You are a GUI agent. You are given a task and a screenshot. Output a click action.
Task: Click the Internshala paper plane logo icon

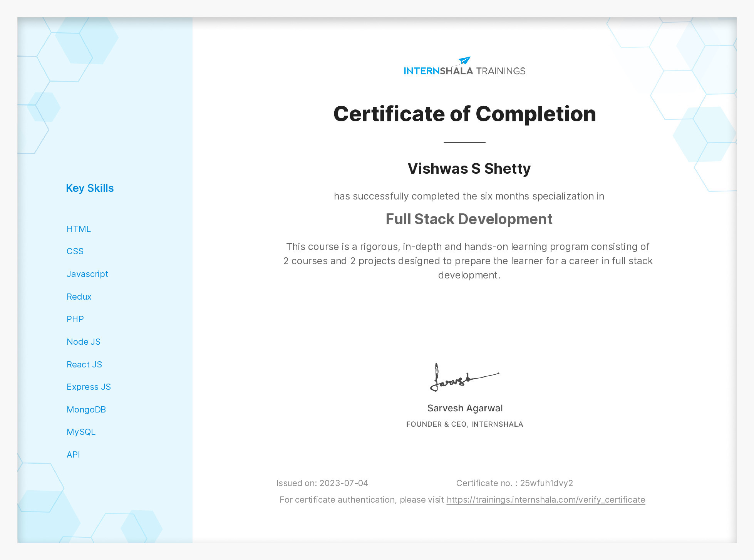click(464, 60)
